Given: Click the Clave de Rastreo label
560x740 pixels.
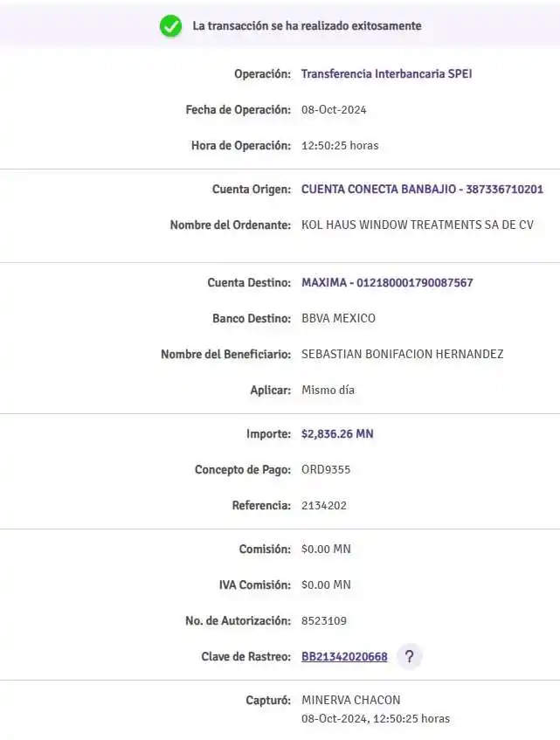Looking at the screenshot, I should tap(245, 657).
